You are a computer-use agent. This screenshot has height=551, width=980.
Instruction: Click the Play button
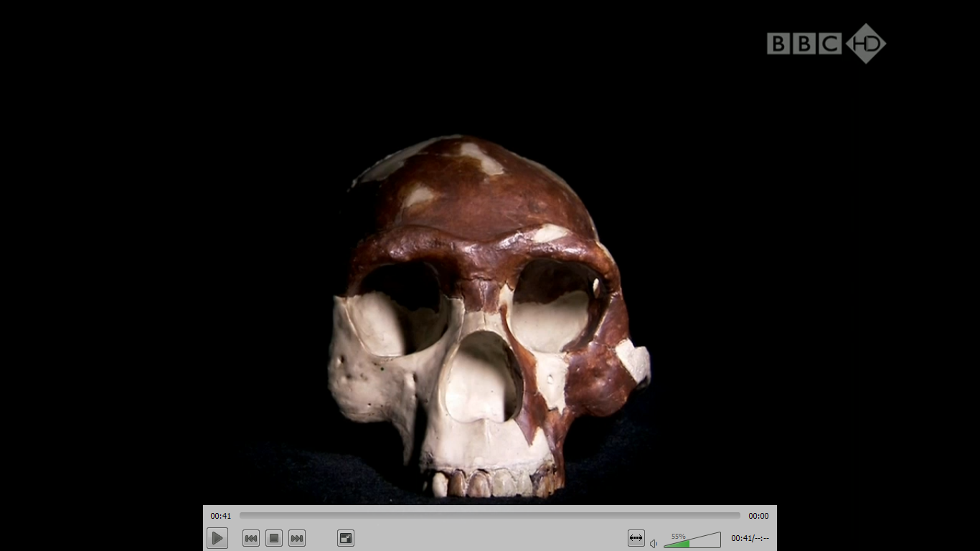pos(217,538)
